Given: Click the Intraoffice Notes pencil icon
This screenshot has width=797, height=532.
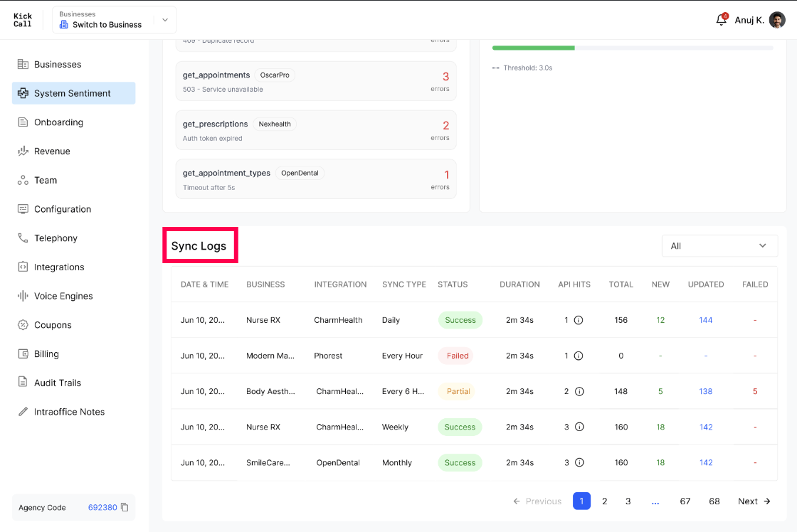Looking at the screenshot, I should click(23, 412).
